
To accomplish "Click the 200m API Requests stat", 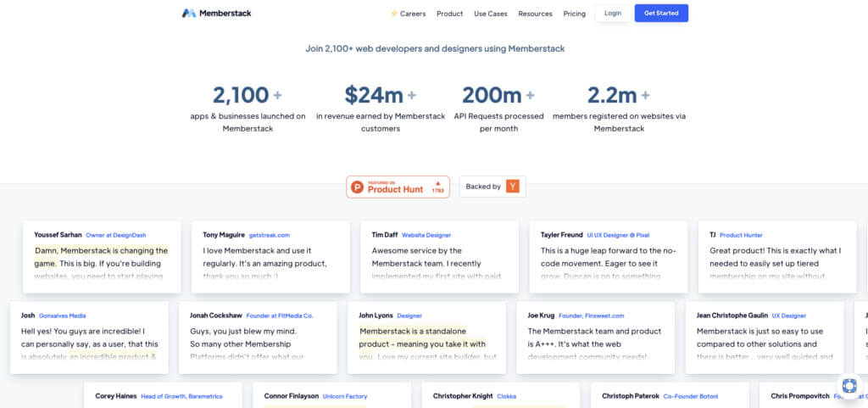I will point(498,108).
